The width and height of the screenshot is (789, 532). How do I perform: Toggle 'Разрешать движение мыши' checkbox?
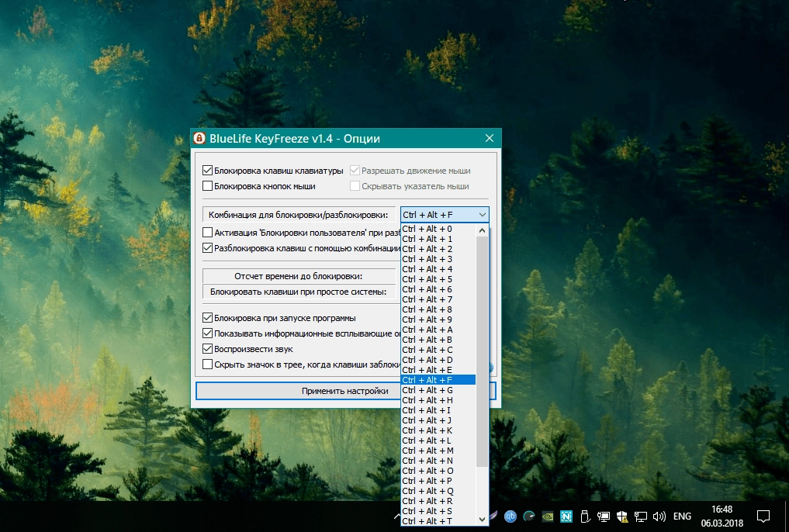coord(355,171)
